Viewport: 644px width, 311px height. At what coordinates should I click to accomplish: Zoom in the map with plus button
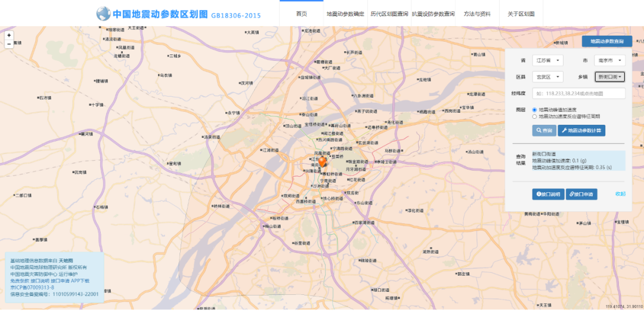(x=9, y=35)
